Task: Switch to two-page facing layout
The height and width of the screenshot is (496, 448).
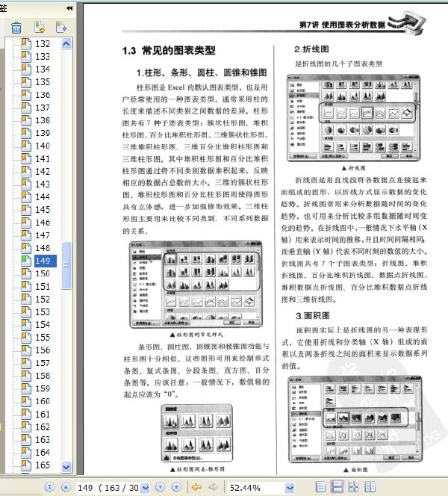Action: 370,487
